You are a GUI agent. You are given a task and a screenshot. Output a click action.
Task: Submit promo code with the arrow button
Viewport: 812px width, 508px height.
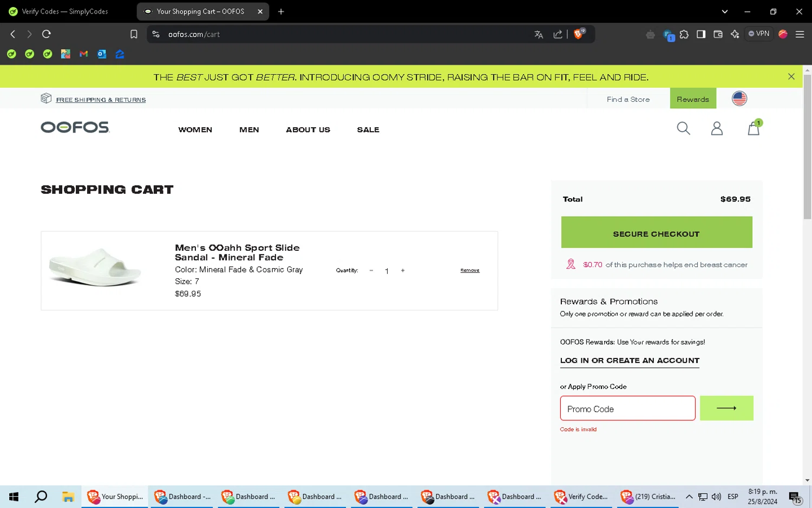(x=726, y=408)
